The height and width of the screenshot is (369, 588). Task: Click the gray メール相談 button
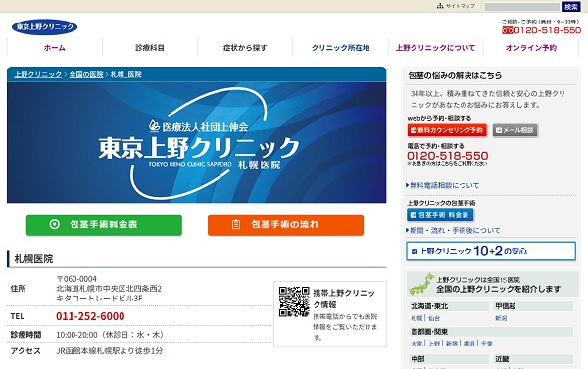coord(515,130)
